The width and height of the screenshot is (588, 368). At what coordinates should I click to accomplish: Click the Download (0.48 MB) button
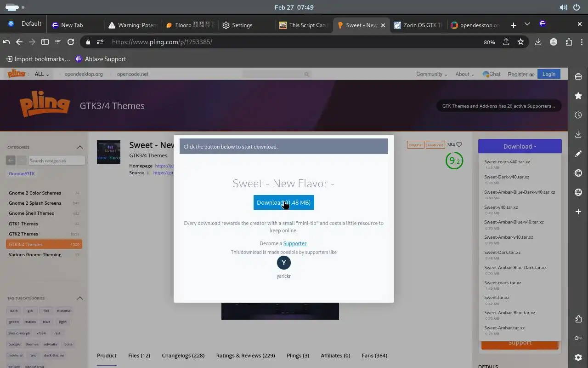(x=284, y=202)
